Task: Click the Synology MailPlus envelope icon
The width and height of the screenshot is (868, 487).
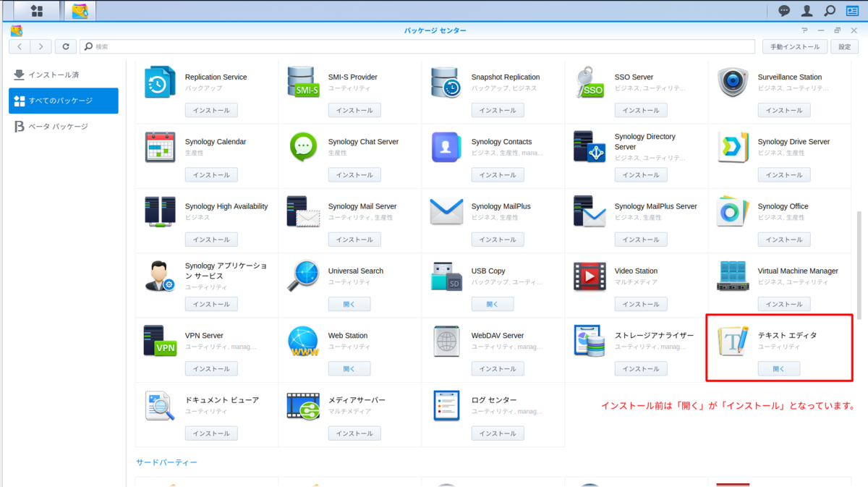Action: (446, 211)
